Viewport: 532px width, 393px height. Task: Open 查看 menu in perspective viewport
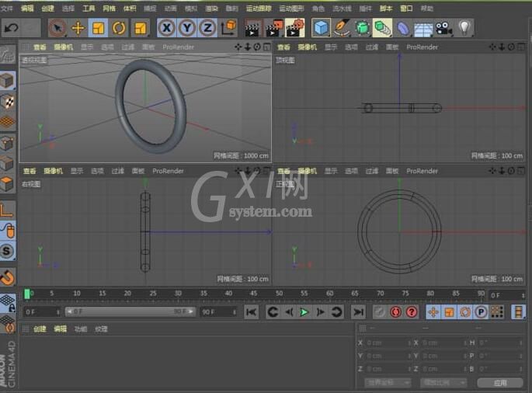tap(40, 47)
